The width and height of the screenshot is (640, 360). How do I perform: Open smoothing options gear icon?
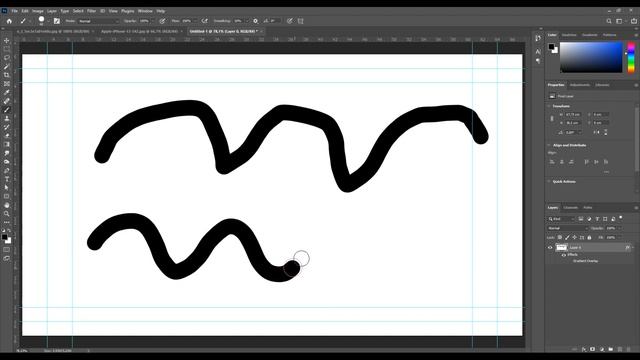click(x=256, y=21)
